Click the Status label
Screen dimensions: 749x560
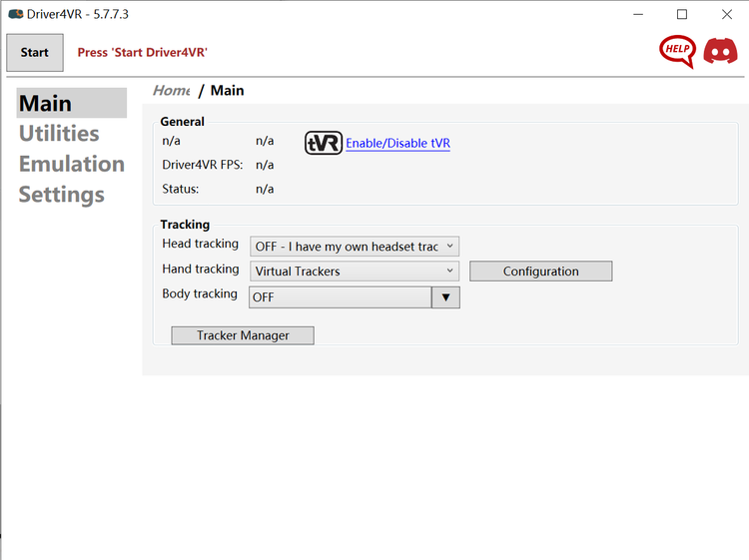(x=181, y=189)
